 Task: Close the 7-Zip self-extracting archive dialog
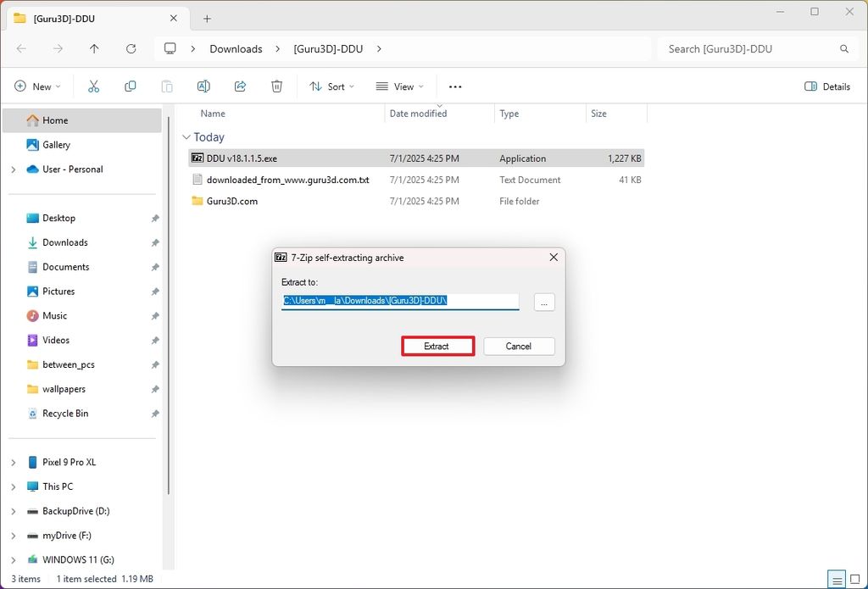pos(553,258)
